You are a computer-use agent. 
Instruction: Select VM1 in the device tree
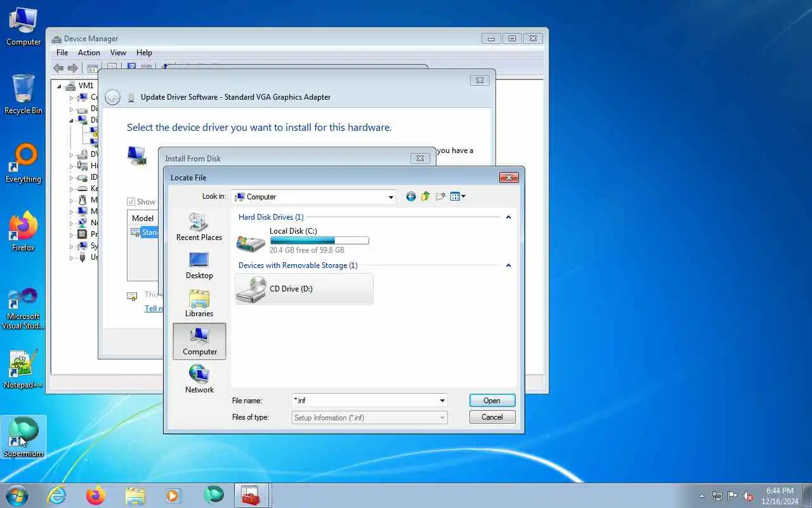[86, 86]
